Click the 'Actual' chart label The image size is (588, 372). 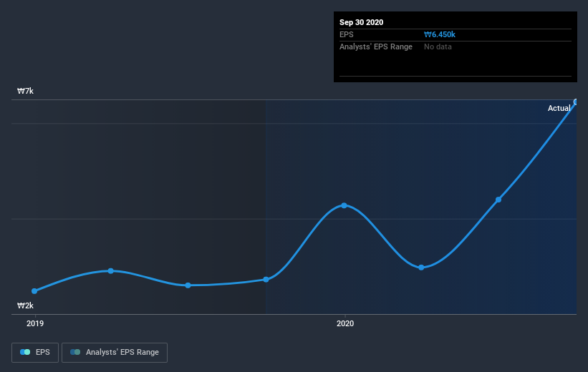pos(559,108)
